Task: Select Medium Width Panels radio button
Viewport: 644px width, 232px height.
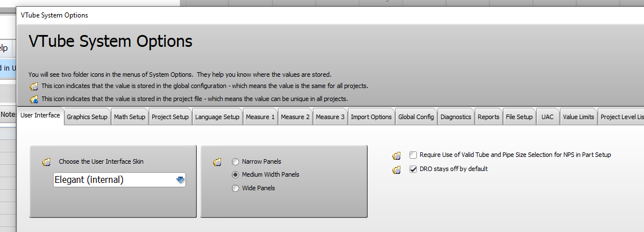Action: point(235,175)
